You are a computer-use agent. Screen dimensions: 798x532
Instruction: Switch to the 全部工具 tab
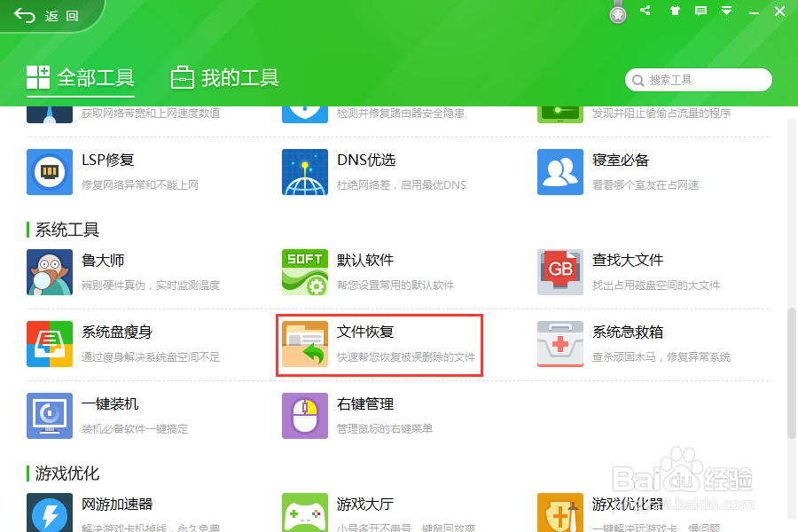81,78
